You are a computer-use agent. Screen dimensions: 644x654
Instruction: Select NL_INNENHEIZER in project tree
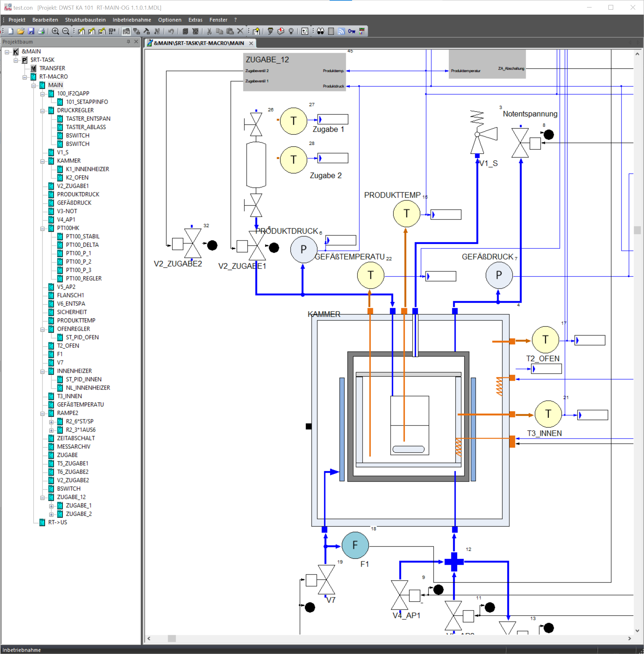point(88,388)
